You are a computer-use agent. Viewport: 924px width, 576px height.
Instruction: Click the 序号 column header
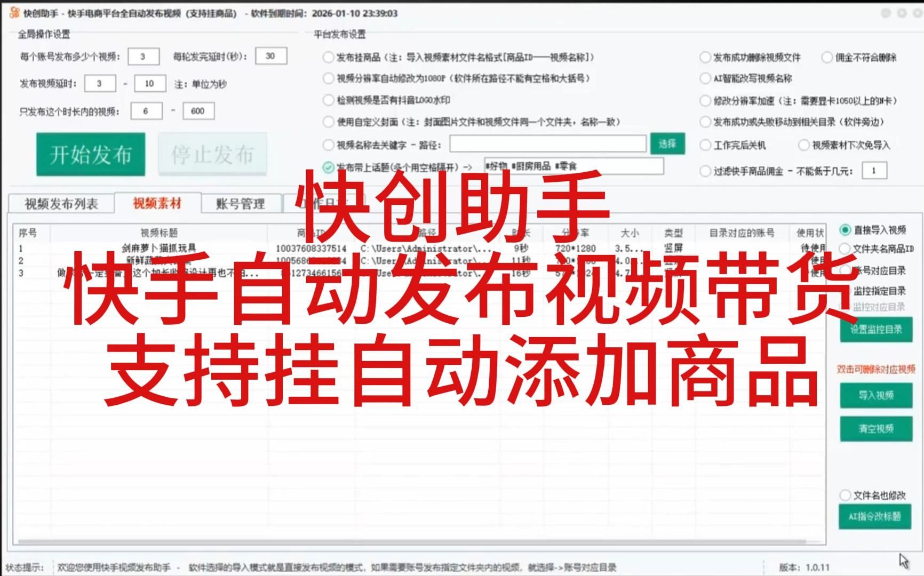(x=28, y=233)
